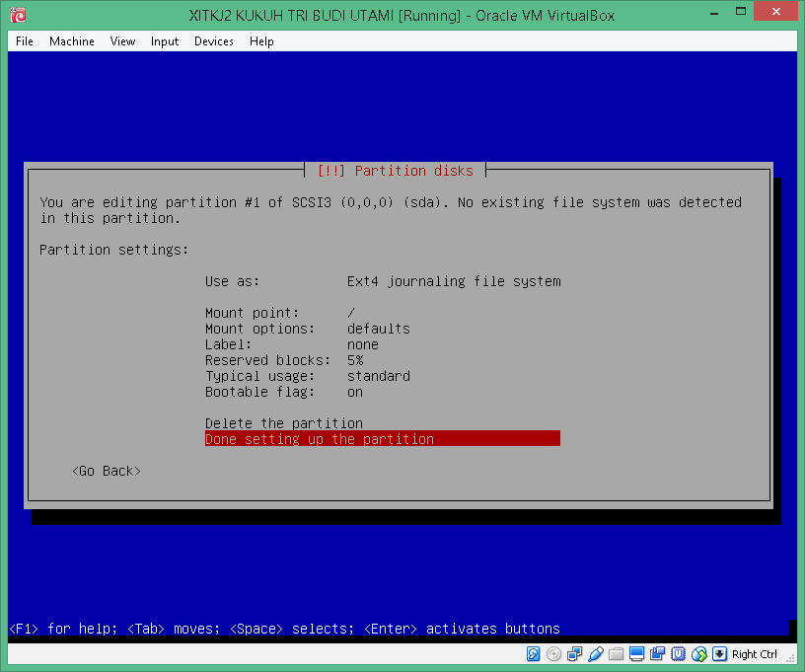Open the Devices menu
Screen dimensions: 805x672
pos(213,41)
